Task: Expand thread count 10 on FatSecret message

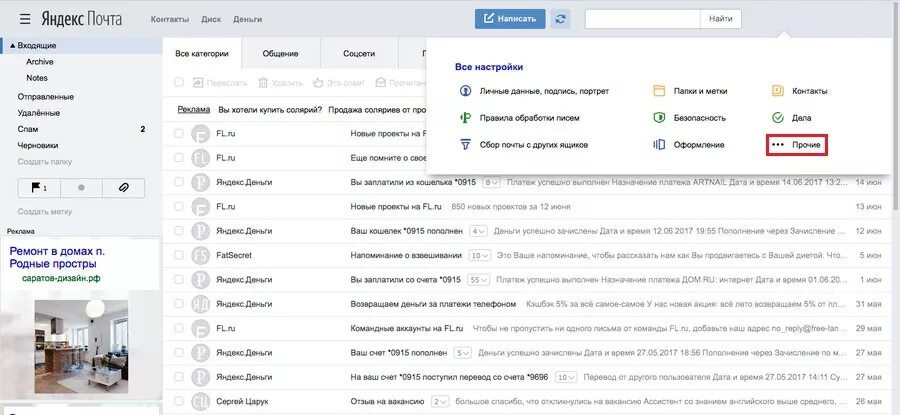Action: click(x=479, y=255)
